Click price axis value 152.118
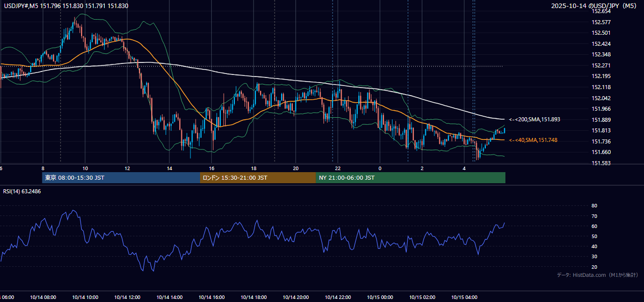This screenshot has width=644, height=302. (x=601, y=87)
